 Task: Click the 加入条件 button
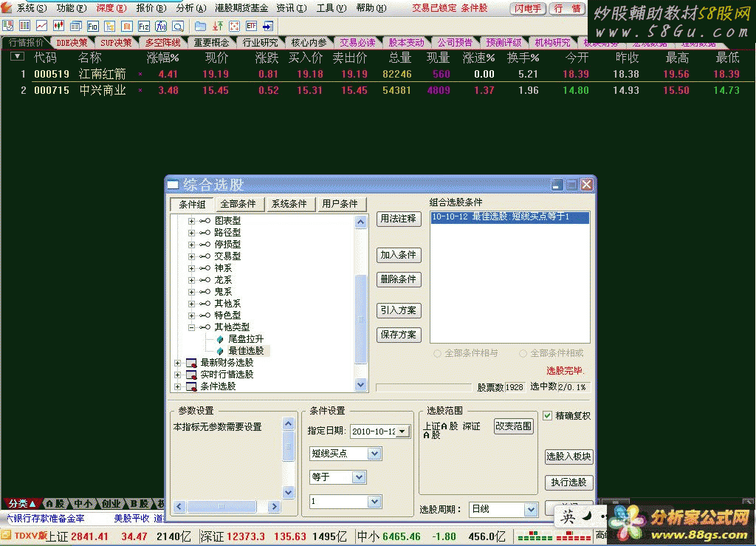[x=398, y=255]
